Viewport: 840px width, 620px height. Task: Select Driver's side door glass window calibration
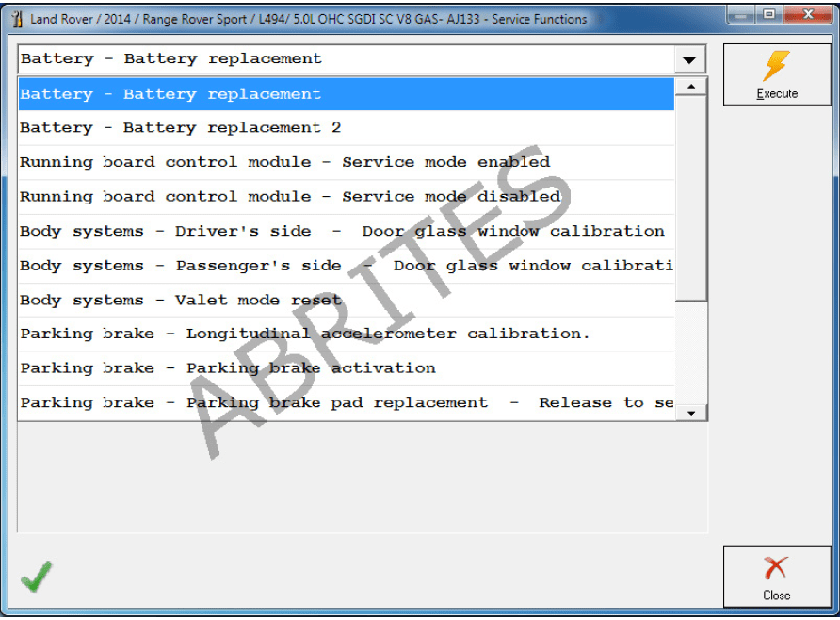[x=345, y=231]
